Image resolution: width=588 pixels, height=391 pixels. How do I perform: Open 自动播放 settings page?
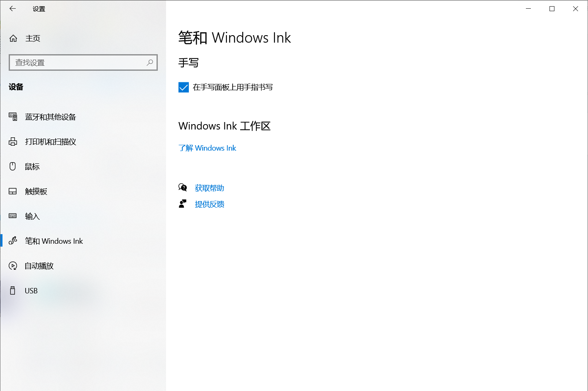tap(39, 266)
